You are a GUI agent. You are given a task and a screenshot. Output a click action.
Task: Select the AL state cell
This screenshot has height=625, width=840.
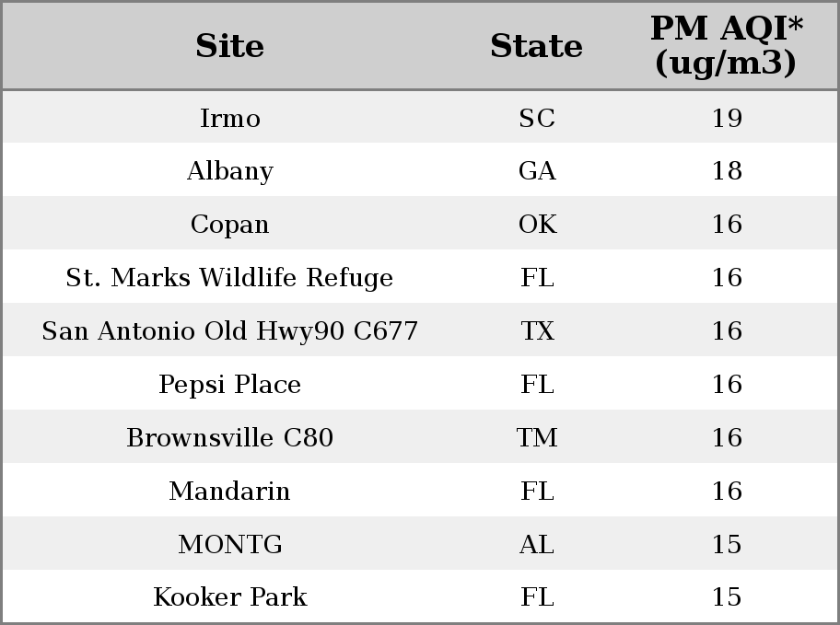point(537,544)
